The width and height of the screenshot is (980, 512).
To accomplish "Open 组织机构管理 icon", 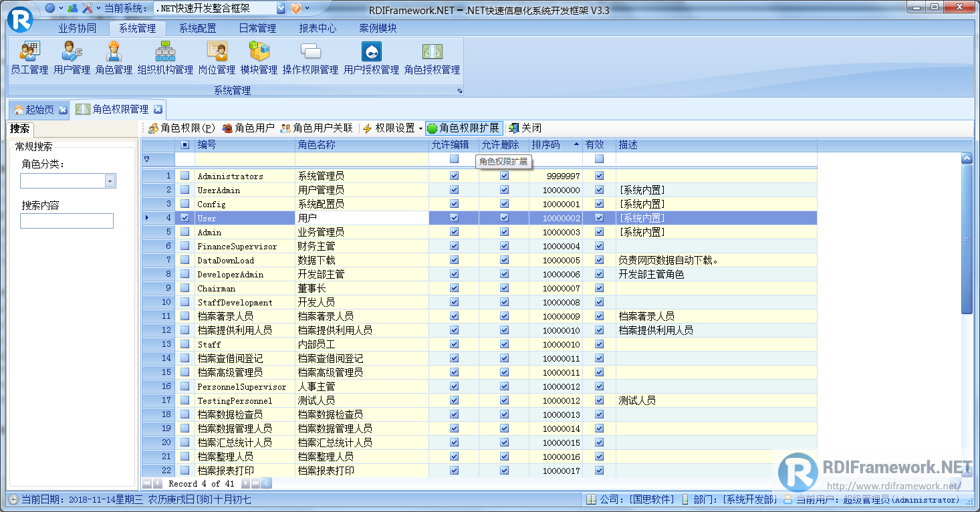I will [165, 57].
